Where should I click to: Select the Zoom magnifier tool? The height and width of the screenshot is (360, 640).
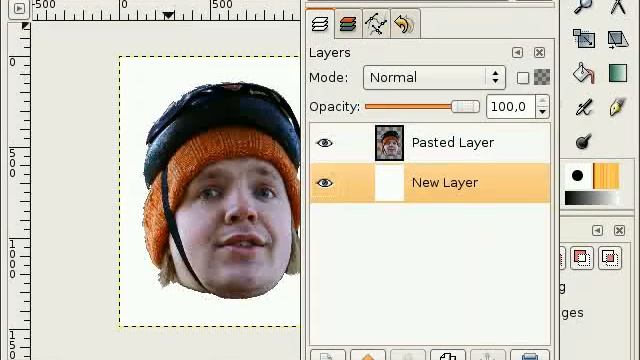coord(583,7)
